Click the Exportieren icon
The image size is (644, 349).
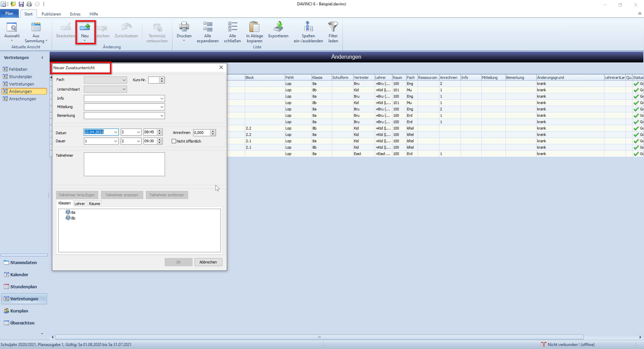pyautogui.click(x=278, y=27)
